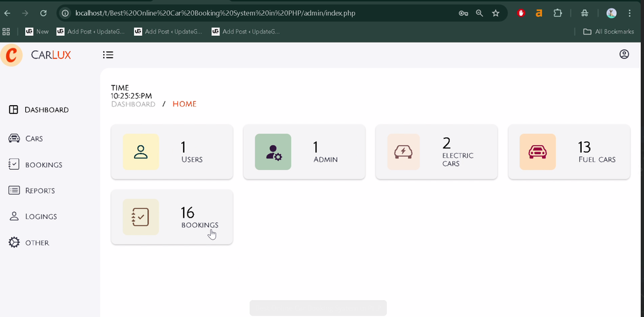This screenshot has height=317, width=644.
Task: Click the Logings person icon in sidebar
Action: pyautogui.click(x=14, y=216)
